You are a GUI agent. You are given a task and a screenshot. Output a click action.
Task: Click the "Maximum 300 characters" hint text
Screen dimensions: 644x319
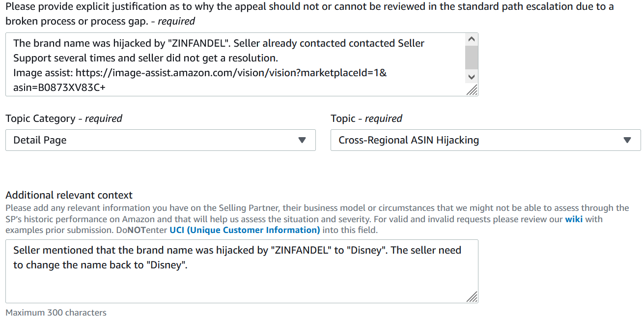tap(56, 313)
